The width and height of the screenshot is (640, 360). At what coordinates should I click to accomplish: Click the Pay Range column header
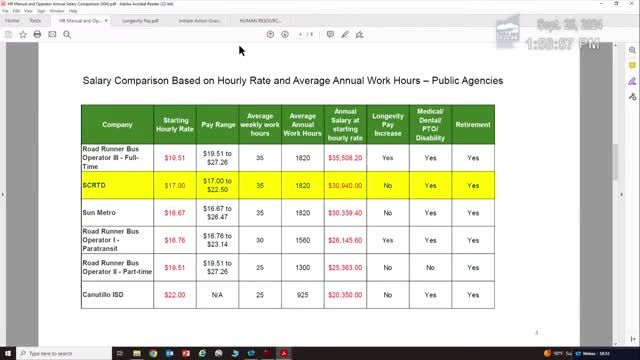pyautogui.click(x=218, y=124)
